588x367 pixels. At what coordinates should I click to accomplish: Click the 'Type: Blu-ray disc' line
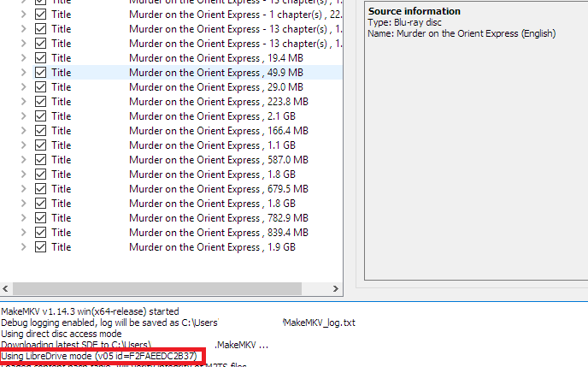(x=404, y=22)
